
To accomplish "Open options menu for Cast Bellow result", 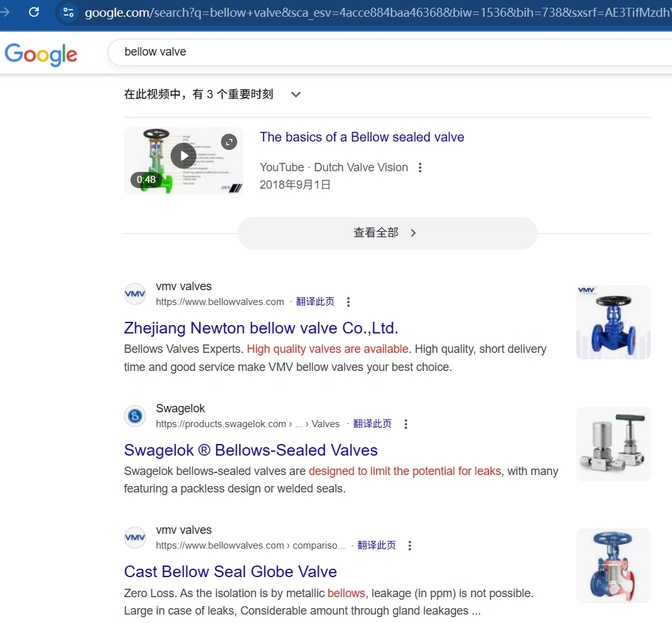I will [410, 545].
